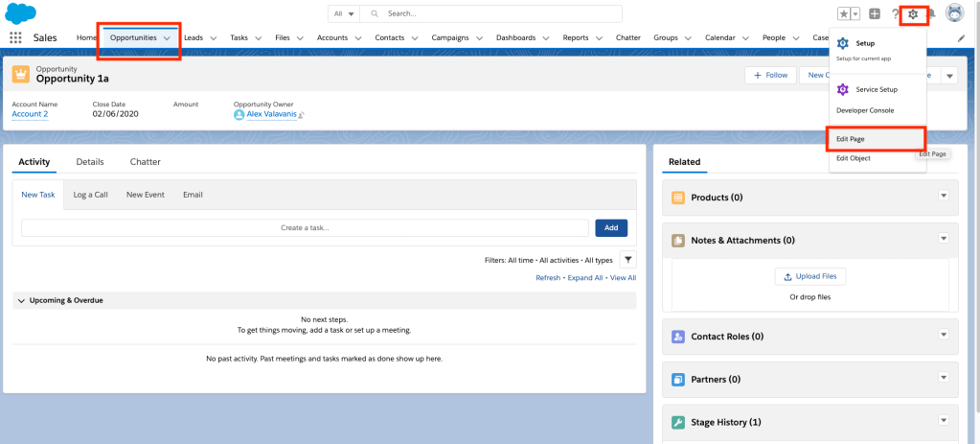The width and height of the screenshot is (980, 444).
Task: Switch to the Details tab
Action: pos(90,162)
